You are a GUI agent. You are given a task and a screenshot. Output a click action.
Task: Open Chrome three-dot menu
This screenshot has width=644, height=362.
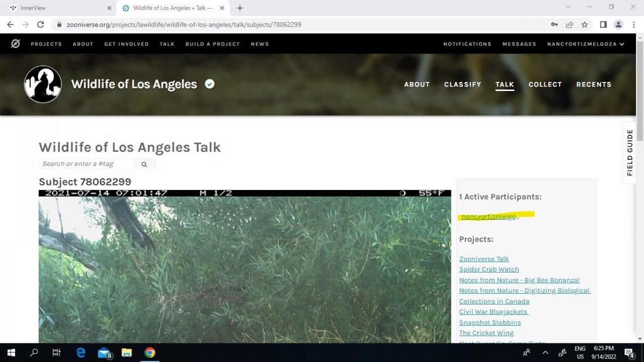click(x=633, y=24)
